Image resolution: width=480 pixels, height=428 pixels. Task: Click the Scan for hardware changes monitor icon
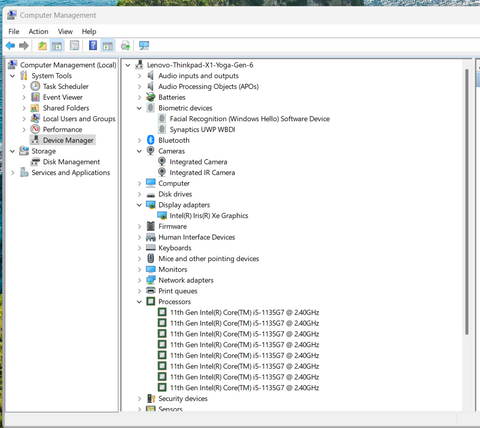click(x=144, y=45)
